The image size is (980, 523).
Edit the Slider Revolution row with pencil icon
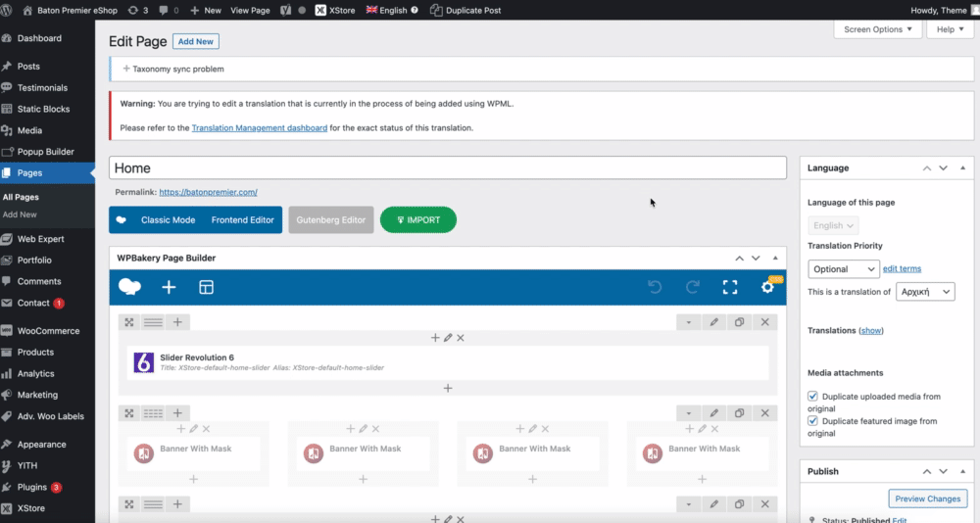713,322
